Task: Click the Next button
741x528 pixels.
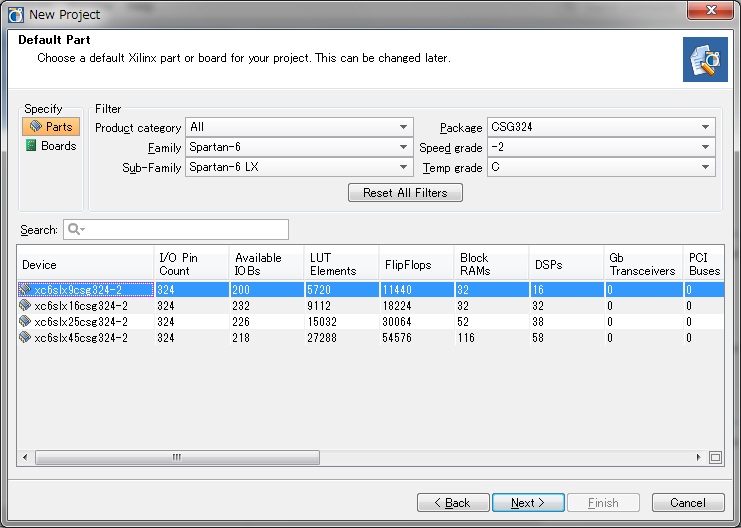Action: click(528, 502)
